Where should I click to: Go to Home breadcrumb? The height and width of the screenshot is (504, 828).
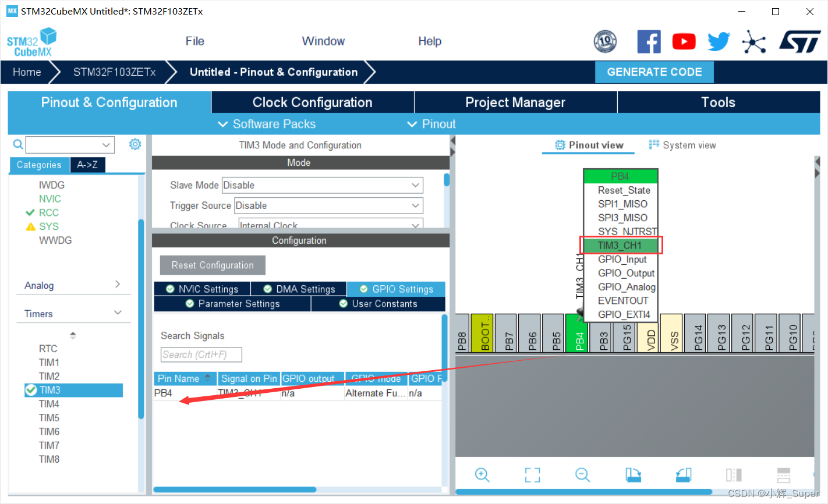27,72
